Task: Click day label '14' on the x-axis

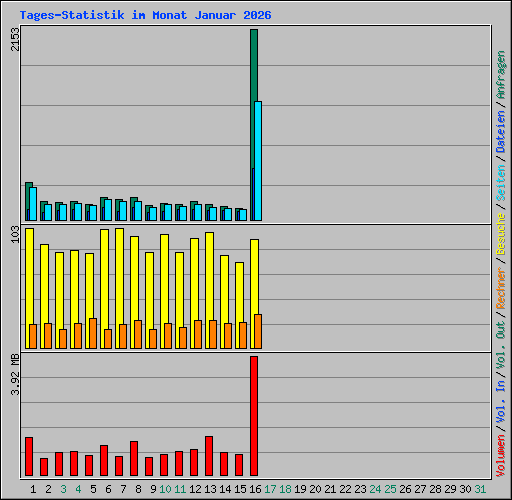Action: [225, 489]
